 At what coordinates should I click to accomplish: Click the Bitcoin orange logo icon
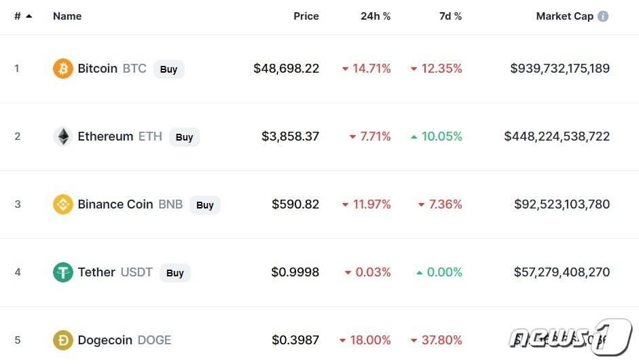coord(62,69)
